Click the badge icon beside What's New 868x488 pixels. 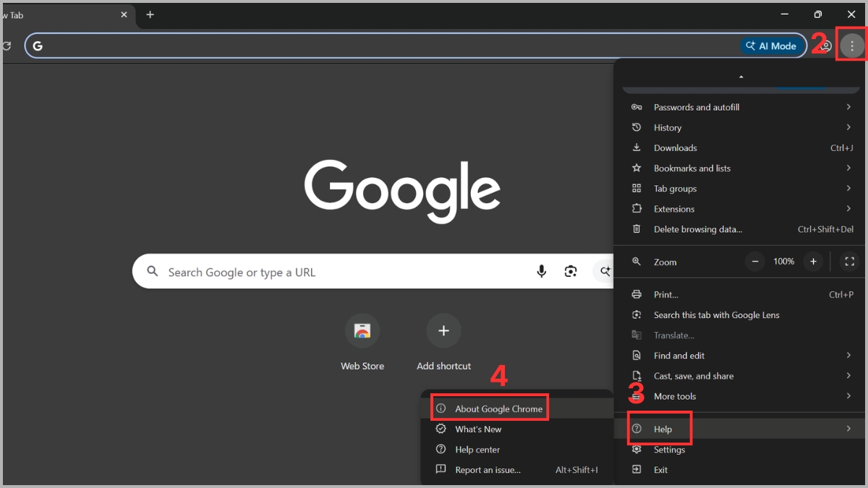[x=441, y=429]
